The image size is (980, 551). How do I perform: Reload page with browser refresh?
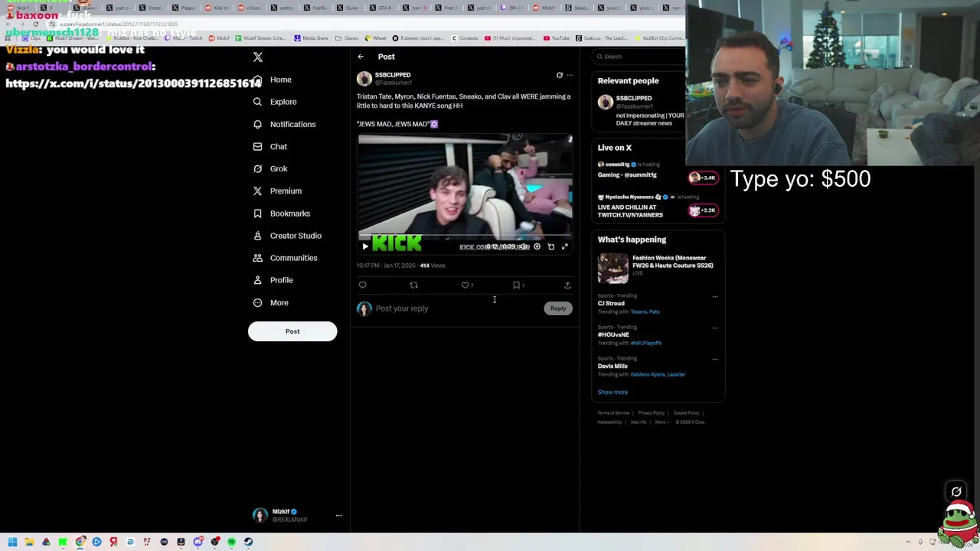point(35,24)
